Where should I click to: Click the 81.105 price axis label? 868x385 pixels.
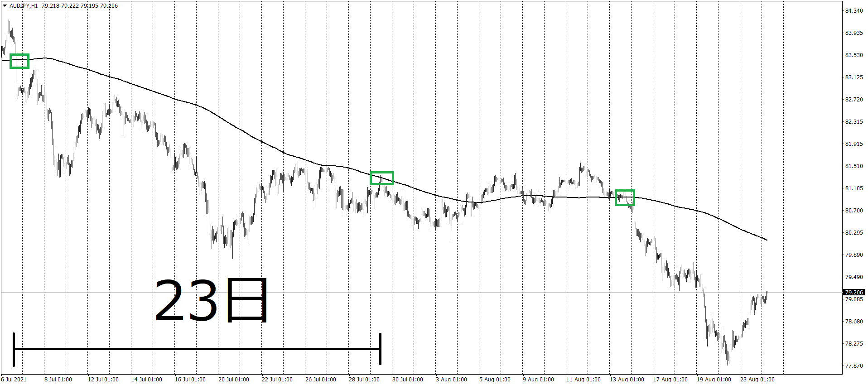(854, 188)
